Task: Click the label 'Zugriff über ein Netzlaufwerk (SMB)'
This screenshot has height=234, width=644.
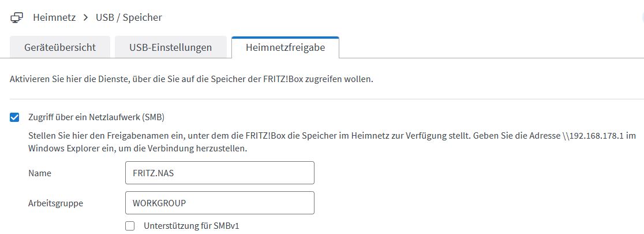Action: [x=96, y=117]
